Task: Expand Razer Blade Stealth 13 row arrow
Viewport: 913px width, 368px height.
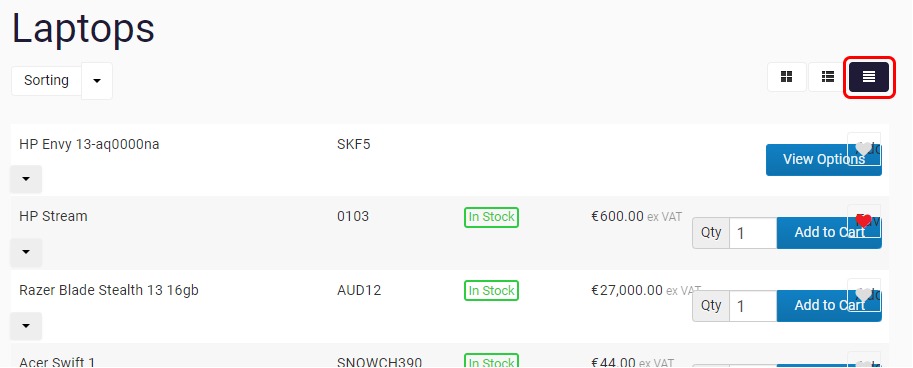Action: [x=26, y=326]
